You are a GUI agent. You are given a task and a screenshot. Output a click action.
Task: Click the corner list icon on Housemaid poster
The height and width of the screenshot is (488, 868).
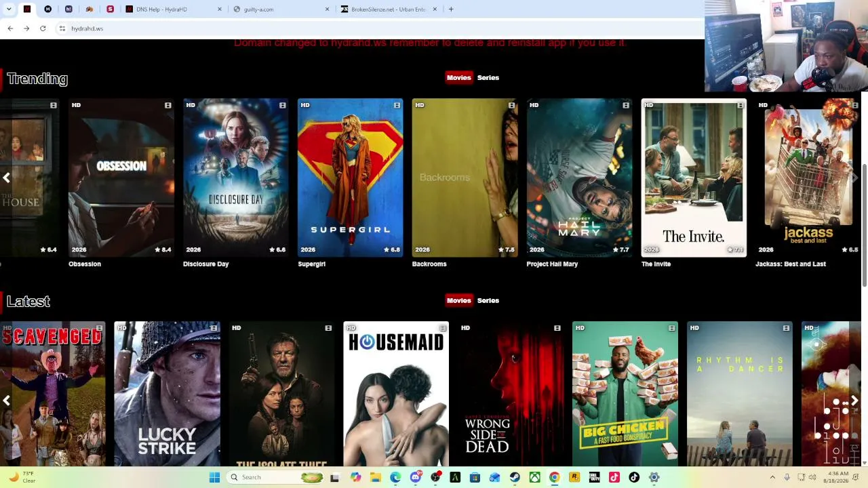(443, 328)
